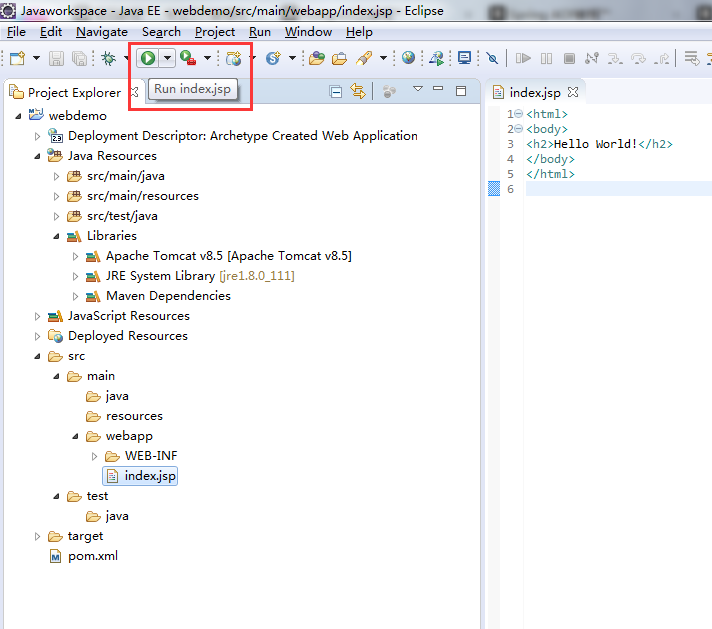Open the Window menu
This screenshot has height=629, width=712.
point(308,32)
